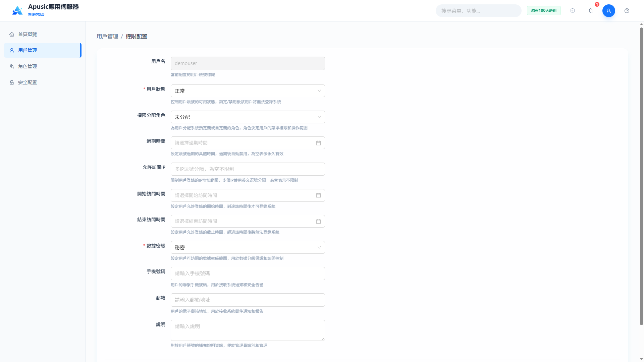Focus the 搜尋菜單、功能 search box
This screenshot has height=362, width=644.
pyautogui.click(x=478, y=11)
